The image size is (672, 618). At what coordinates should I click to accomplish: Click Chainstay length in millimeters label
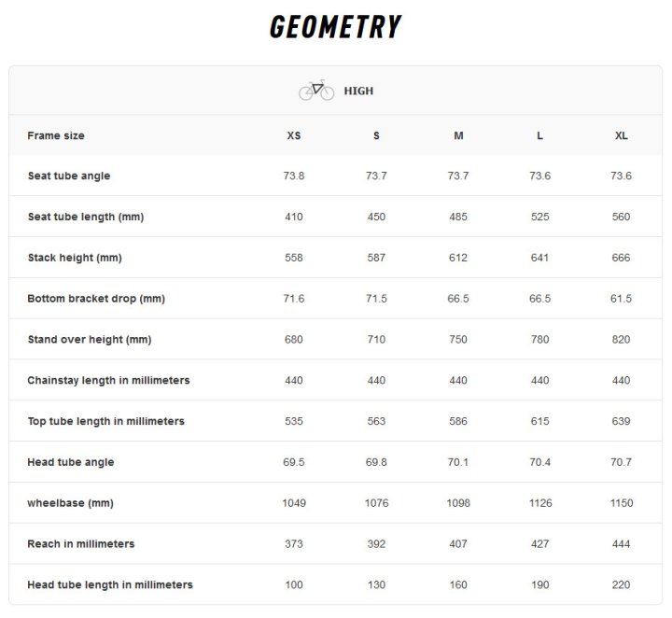click(108, 381)
